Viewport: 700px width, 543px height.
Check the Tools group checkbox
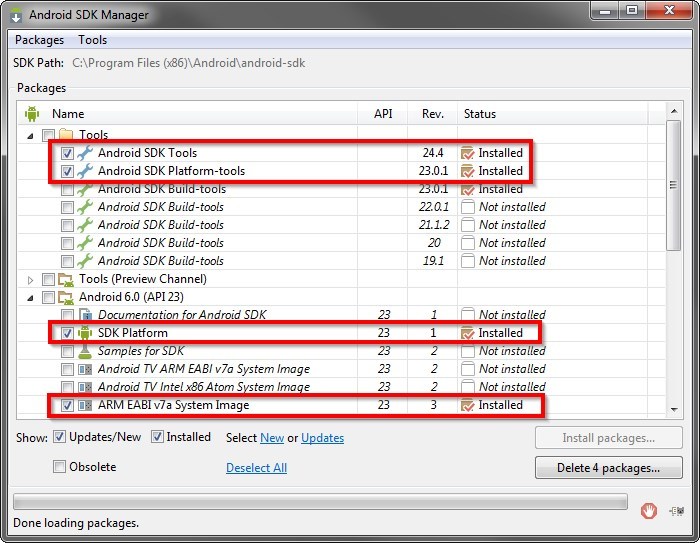(48, 134)
